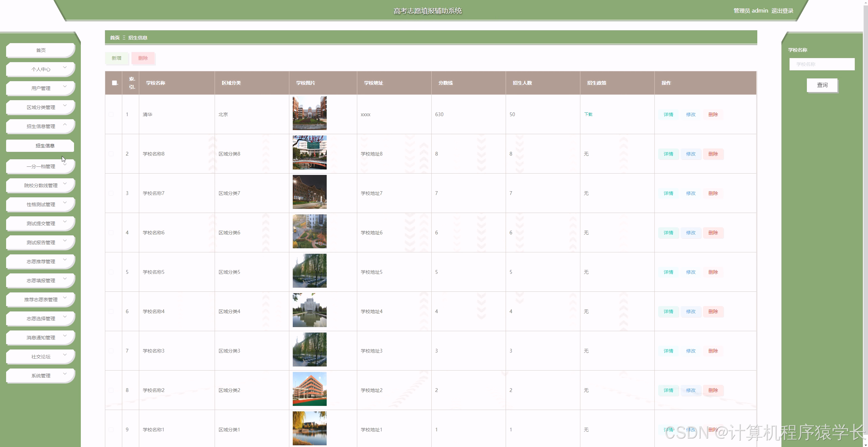Expand the 个人中心 menu chevron

click(x=65, y=68)
